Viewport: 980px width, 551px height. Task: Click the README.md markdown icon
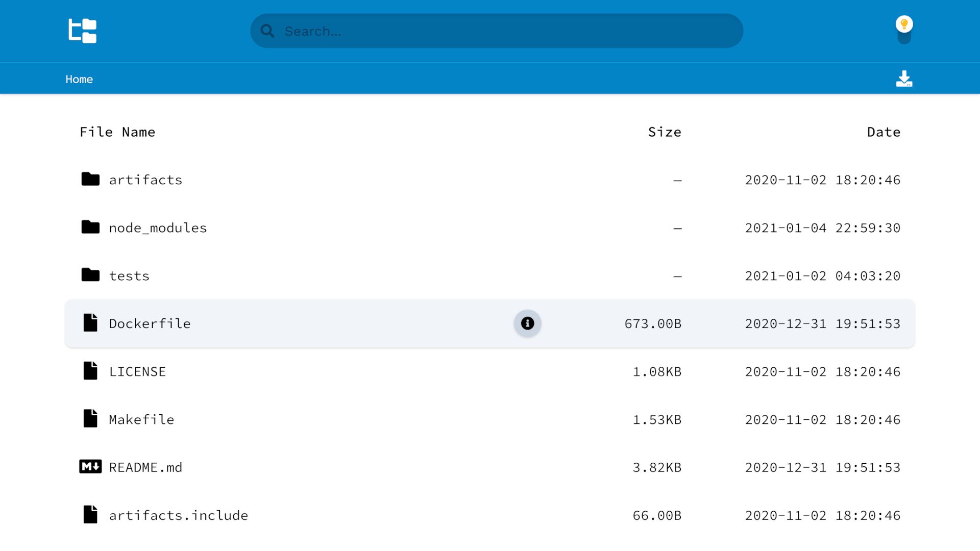pyautogui.click(x=90, y=467)
